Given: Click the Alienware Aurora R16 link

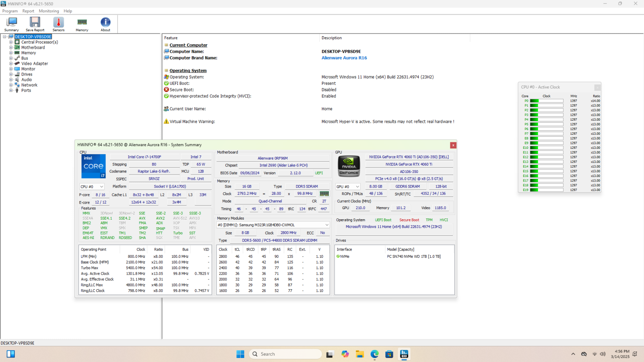Looking at the screenshot, I should point(344,58).
